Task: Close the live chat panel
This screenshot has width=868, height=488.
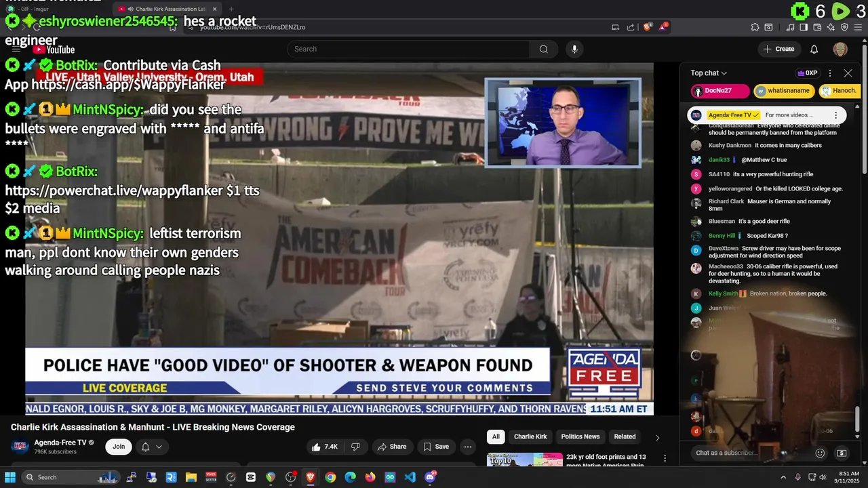Action: [848, 73]
